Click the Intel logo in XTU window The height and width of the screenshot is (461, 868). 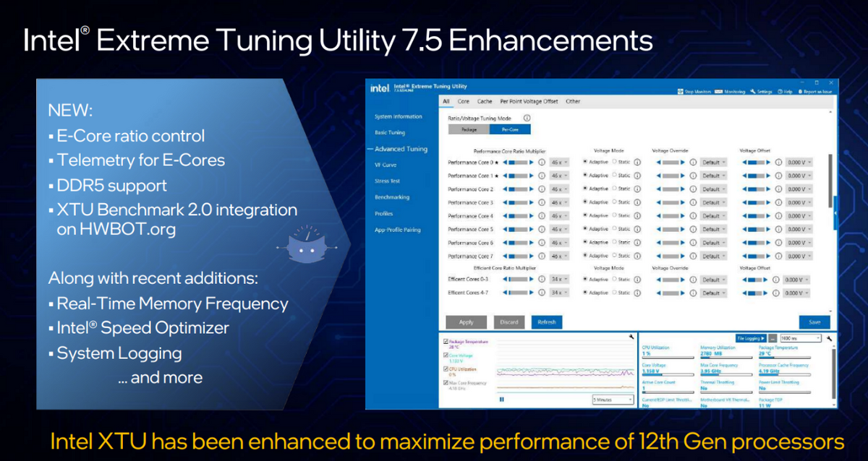click(x=380, y=88)
